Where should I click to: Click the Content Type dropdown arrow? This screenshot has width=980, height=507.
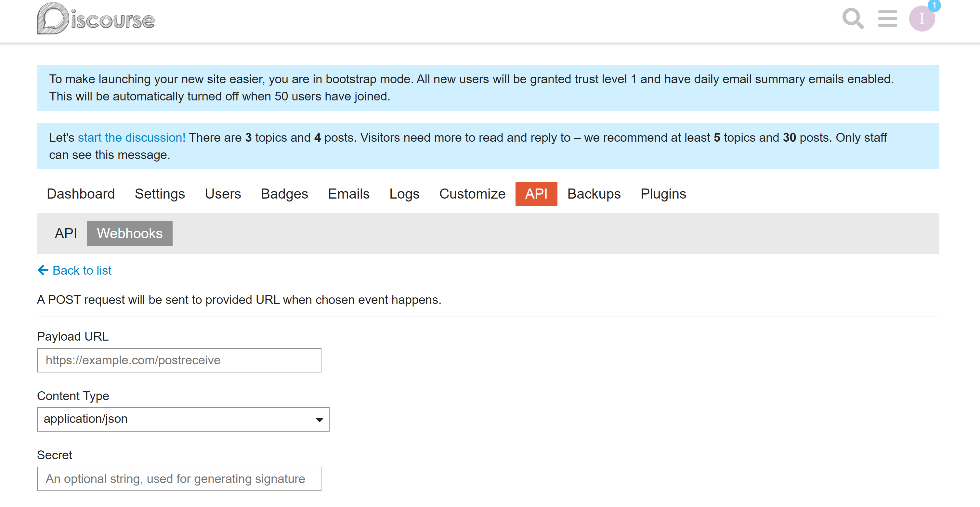coord(319,420)
